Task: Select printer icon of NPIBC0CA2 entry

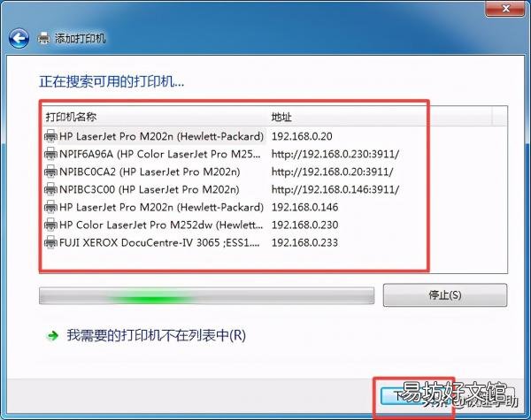Action: [x=50, y=172]
